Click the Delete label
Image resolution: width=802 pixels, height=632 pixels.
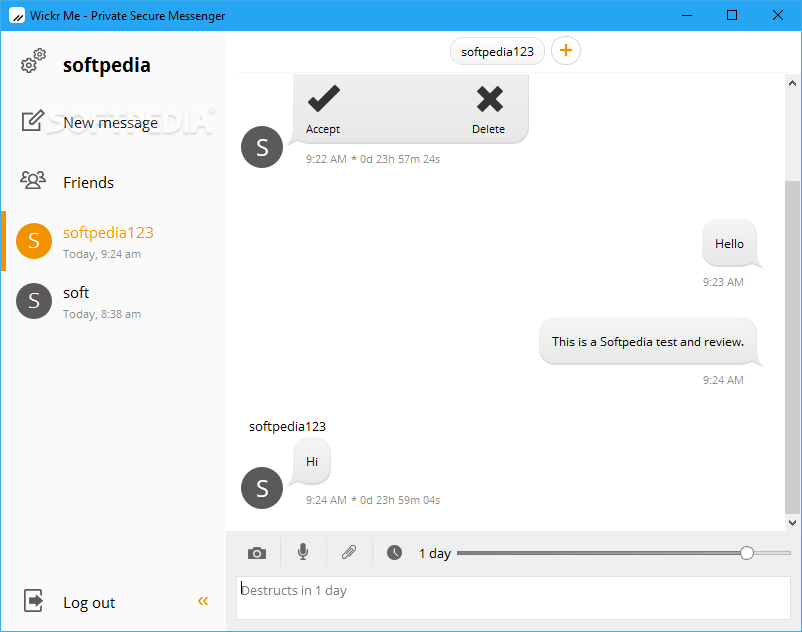[x=488, y=129]
